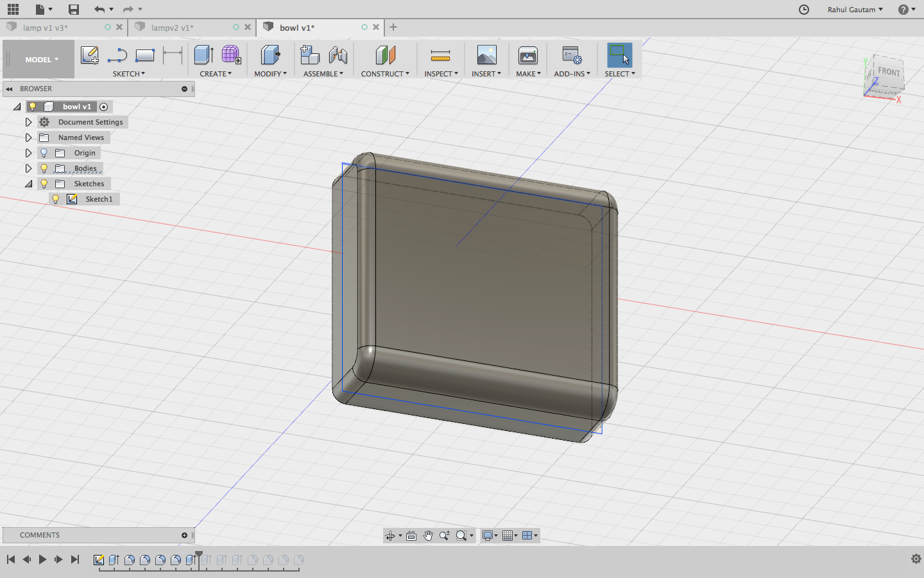Select the Sketch Dimension tool
Image resolution: width=924 pixels, height=578 pixels.
click(x=173, y=55)
